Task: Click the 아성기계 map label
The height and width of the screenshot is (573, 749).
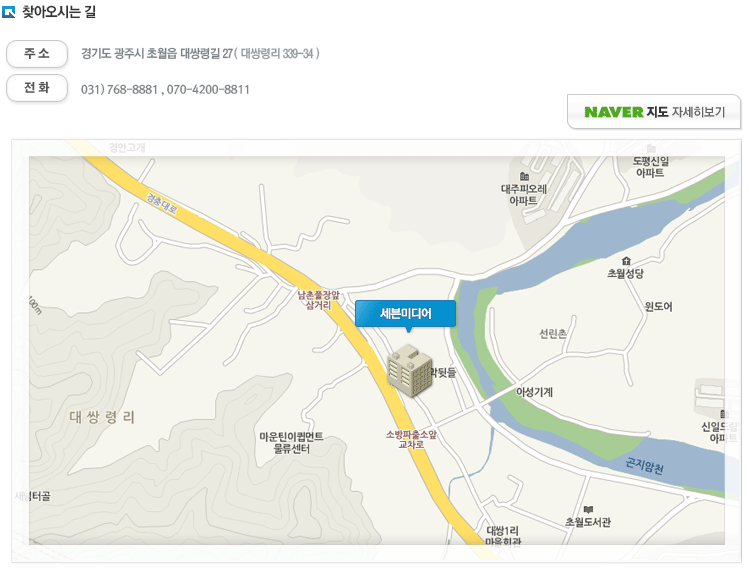Action: pyautogui.click(x=534, y=392)
